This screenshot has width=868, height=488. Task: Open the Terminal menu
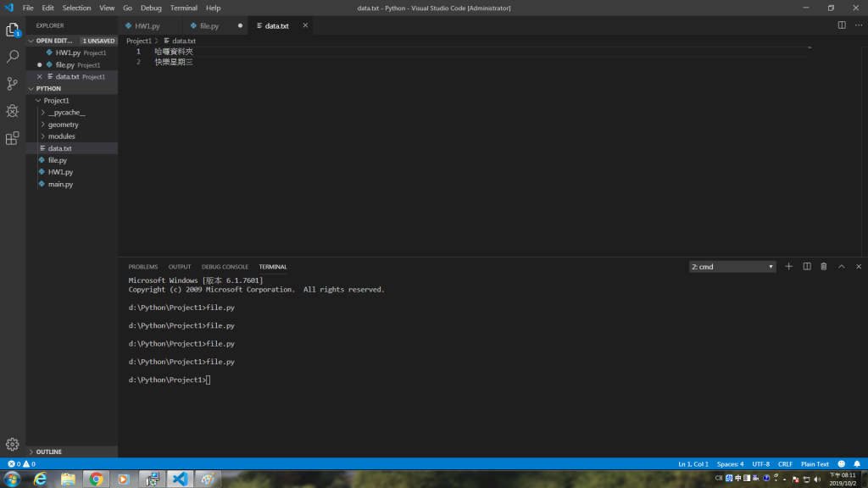pos(183,8)
